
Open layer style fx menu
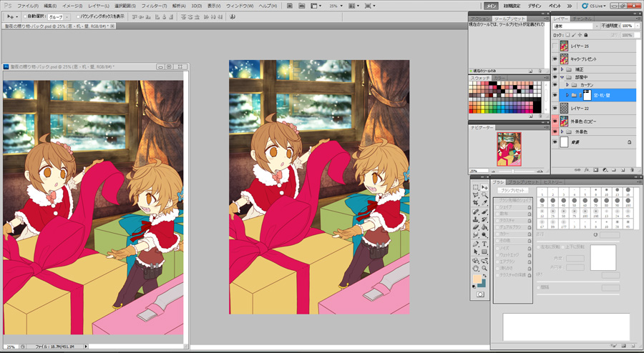click(587, 170)
